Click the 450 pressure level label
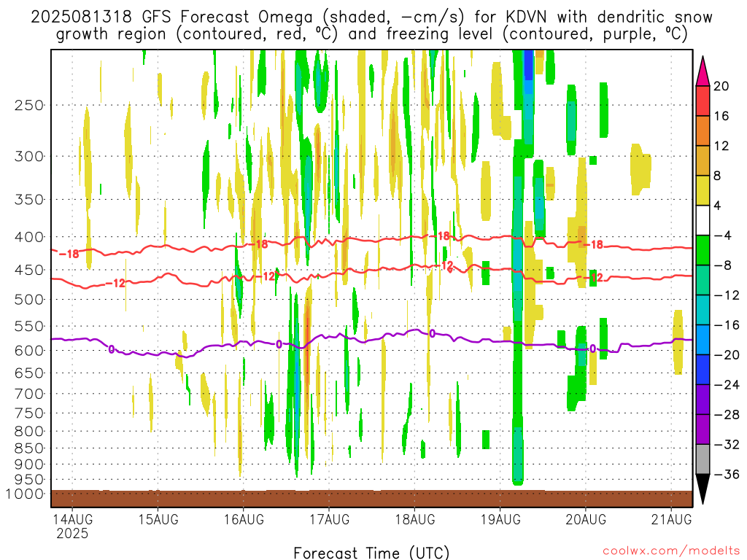The width and height of the screenshot is (747, 560). pos(29,270)
